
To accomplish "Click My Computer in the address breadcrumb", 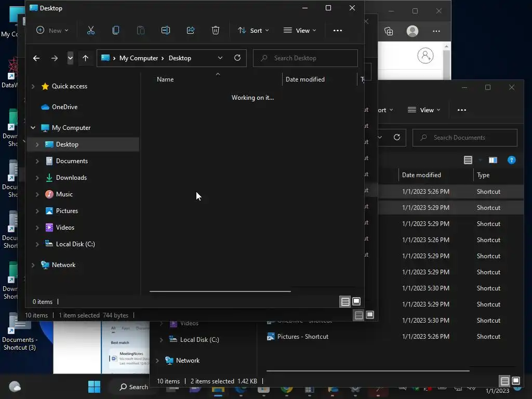I will click(138, 58).
